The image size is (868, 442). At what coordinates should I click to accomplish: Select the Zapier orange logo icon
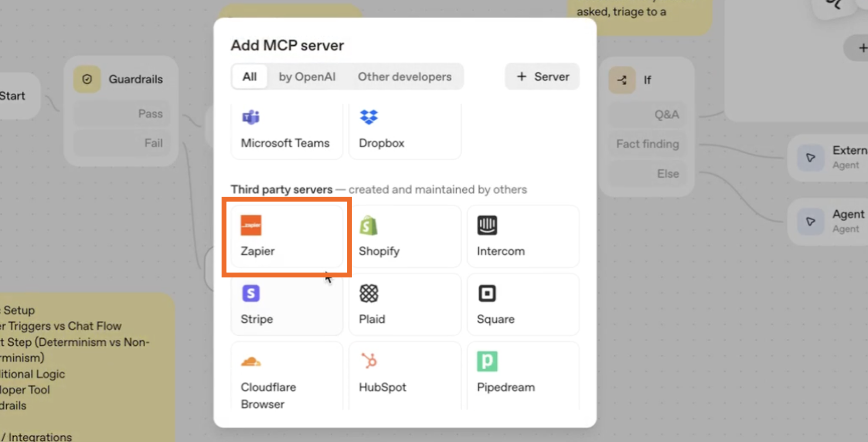click(251, 225)
